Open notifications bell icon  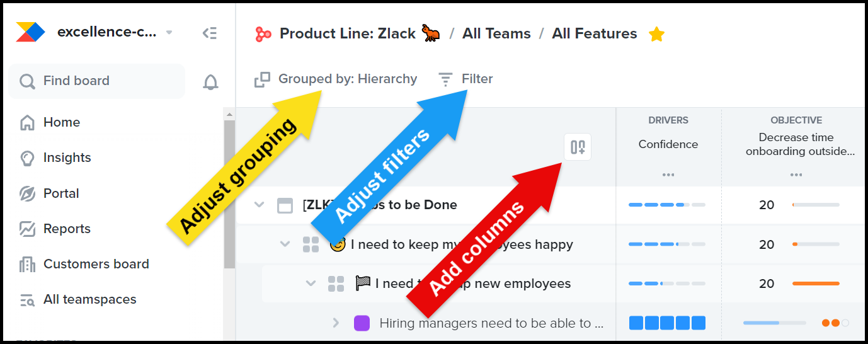tap(210, 82)
